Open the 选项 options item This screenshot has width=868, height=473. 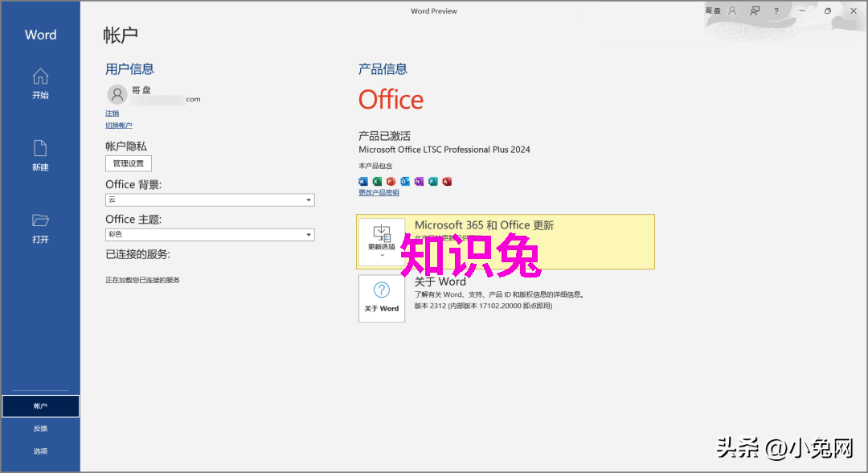[40, 451]
